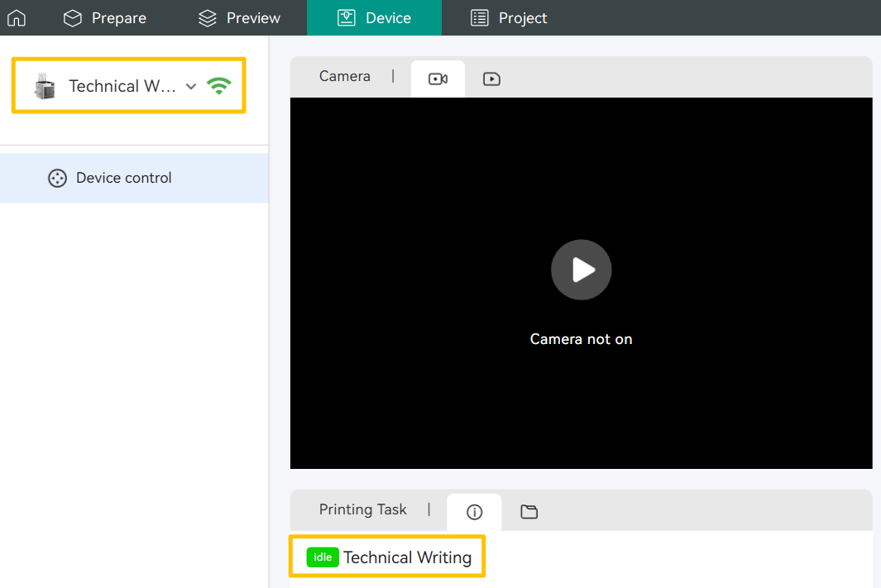The height and width of the screenshot is (588, 881).
Task: Open the Project tab
Action: click(509, 17)
